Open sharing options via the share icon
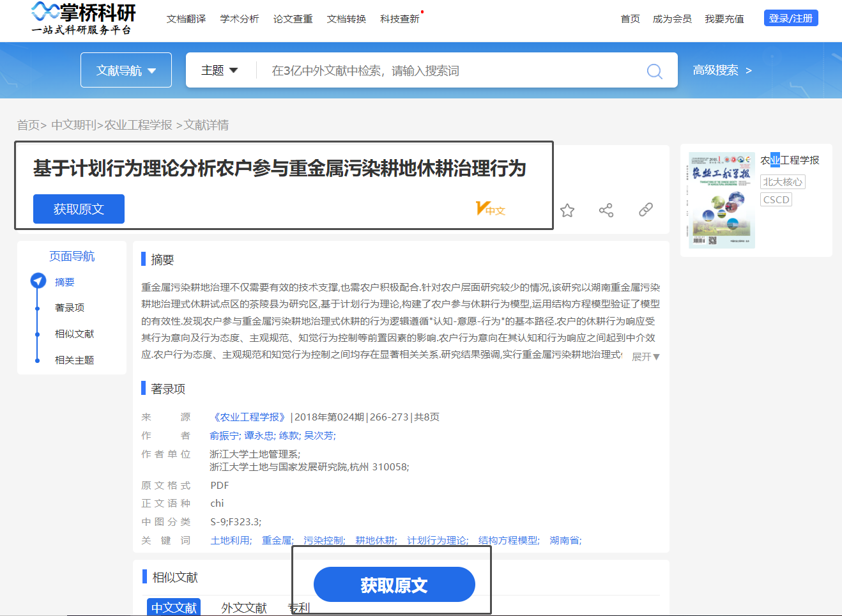Screen dimensions: 842x616 pyautogui.click(x=606, y=210)
